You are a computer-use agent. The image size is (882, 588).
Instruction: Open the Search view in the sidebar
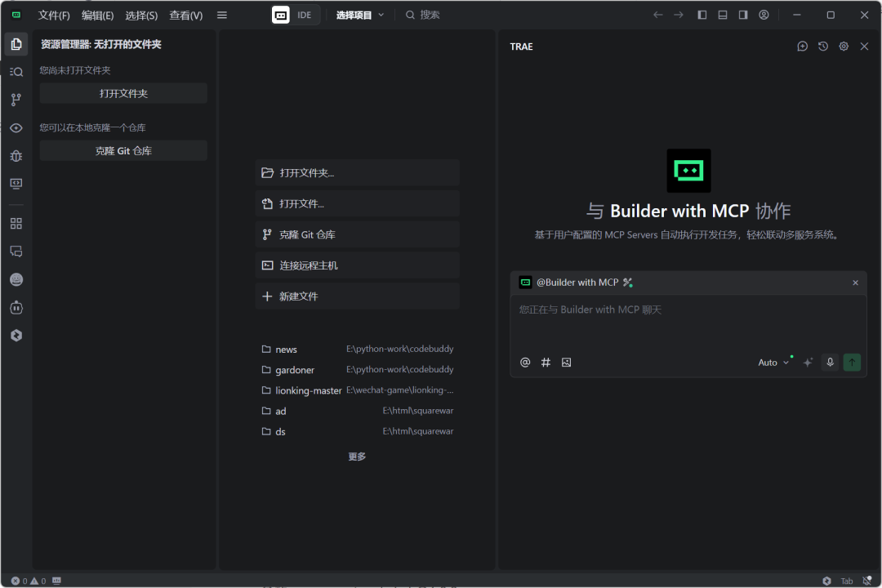coord(16,72)
